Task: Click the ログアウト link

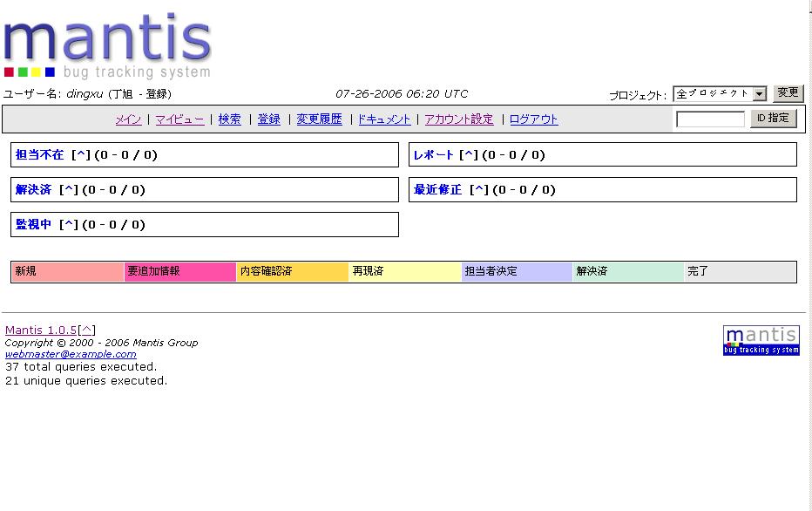Action: pos(533,119)
